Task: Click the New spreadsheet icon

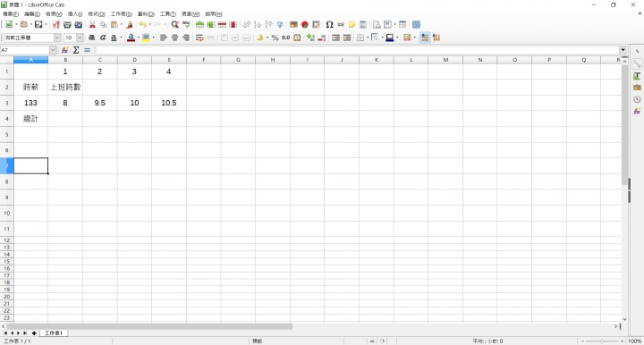Action: click(9, 25)
